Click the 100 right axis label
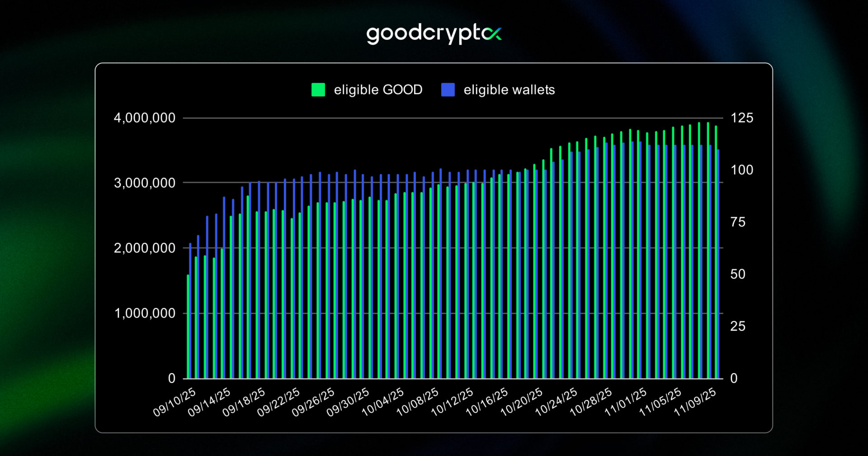The image size is (868, 456). click(742, 170)
